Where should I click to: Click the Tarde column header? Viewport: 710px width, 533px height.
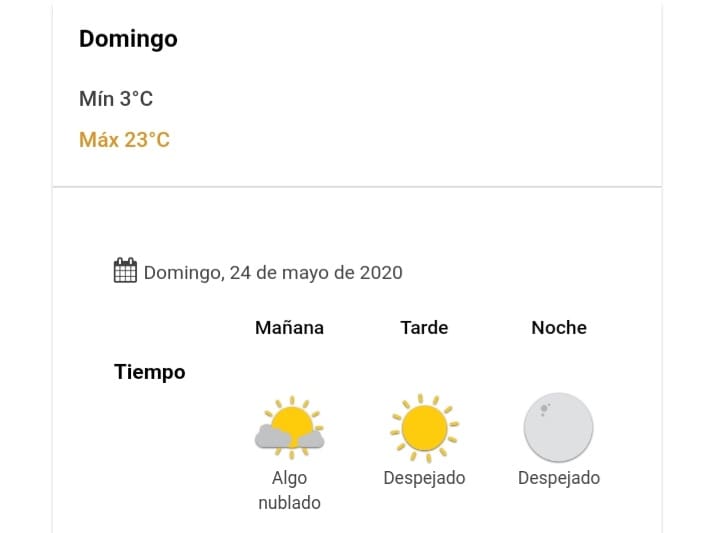[x=424, y=327]
